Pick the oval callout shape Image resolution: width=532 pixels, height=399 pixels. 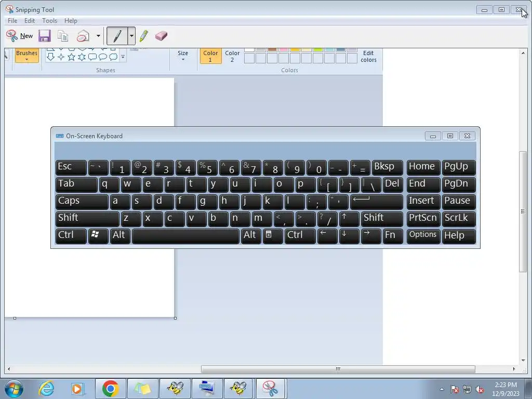pos(103,57)
